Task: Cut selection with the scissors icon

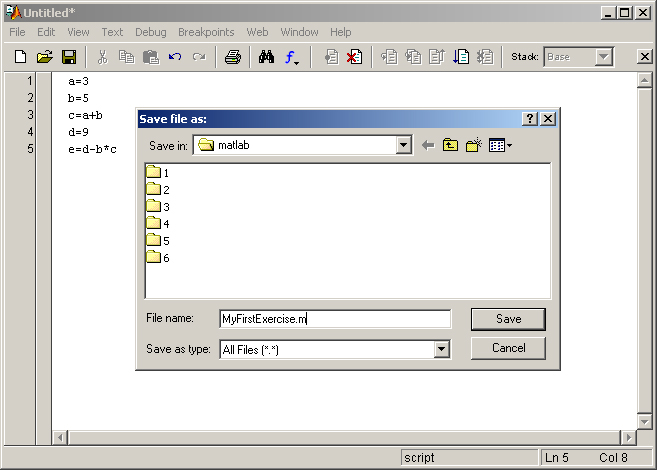Action: 102,57
